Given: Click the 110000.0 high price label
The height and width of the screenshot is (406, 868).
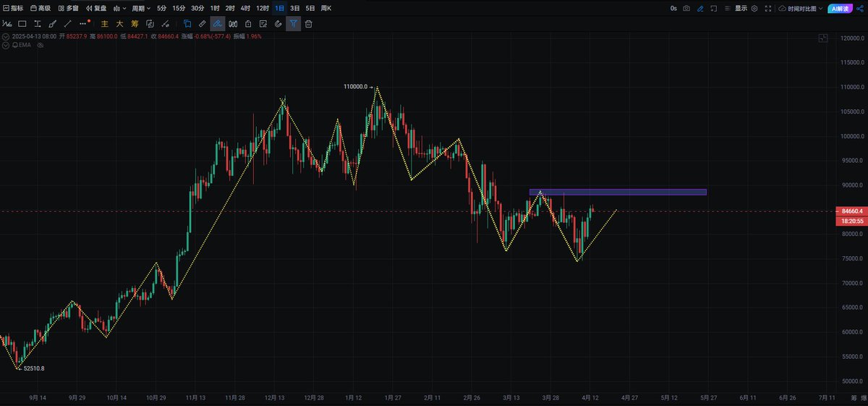Looking at the screenshot, I should coord(354,86).
